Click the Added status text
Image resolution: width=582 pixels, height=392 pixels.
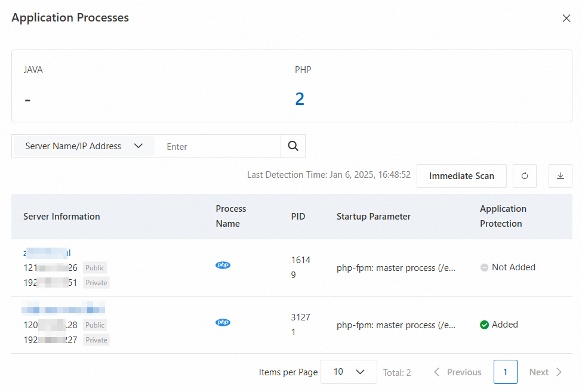[505, 325]
